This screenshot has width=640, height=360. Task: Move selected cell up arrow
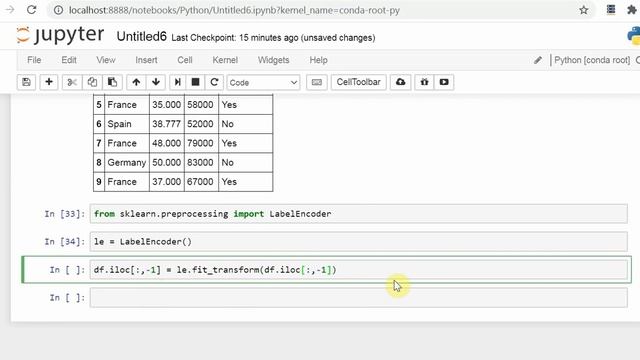[136, 82]
